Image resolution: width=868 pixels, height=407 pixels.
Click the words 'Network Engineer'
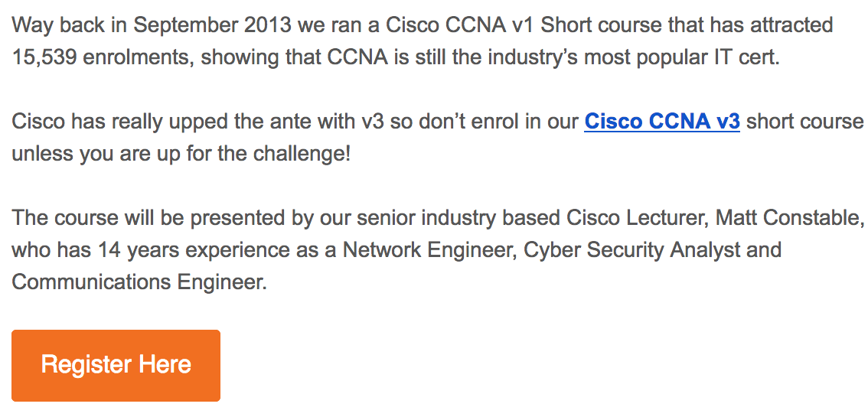click(x=429, y=250)
